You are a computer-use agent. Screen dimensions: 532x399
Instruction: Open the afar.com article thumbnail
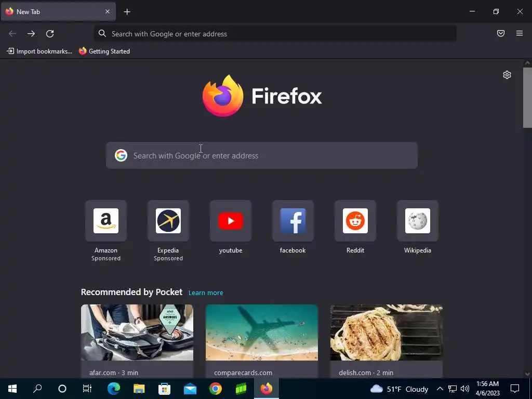pos(137,332)
